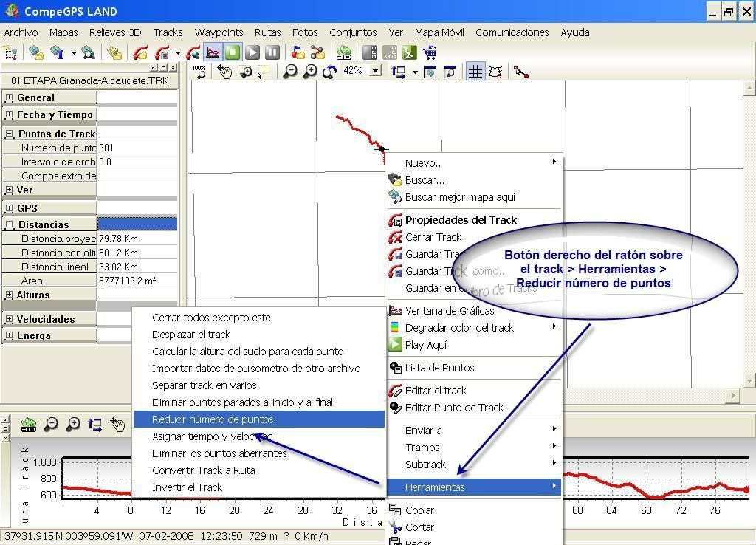Click the fit-view arrows icon in graph panel
This screenshot has width=756, height=545.
tap(95, 425)
